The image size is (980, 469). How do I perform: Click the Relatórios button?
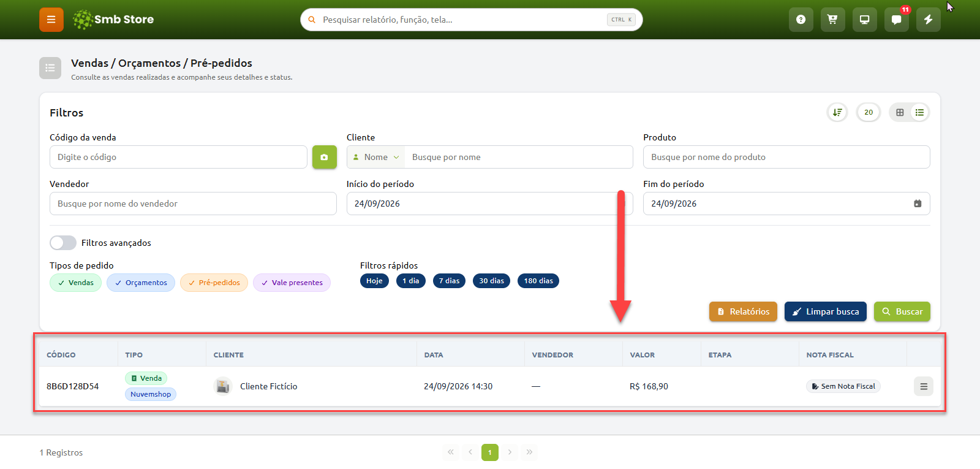pos(743,311)
